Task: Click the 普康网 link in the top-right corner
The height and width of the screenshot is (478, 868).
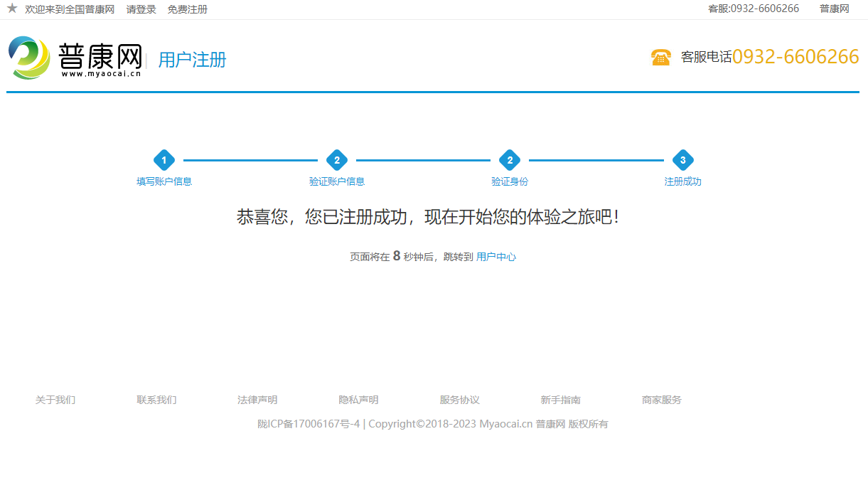Action: (x=834, y=9)
